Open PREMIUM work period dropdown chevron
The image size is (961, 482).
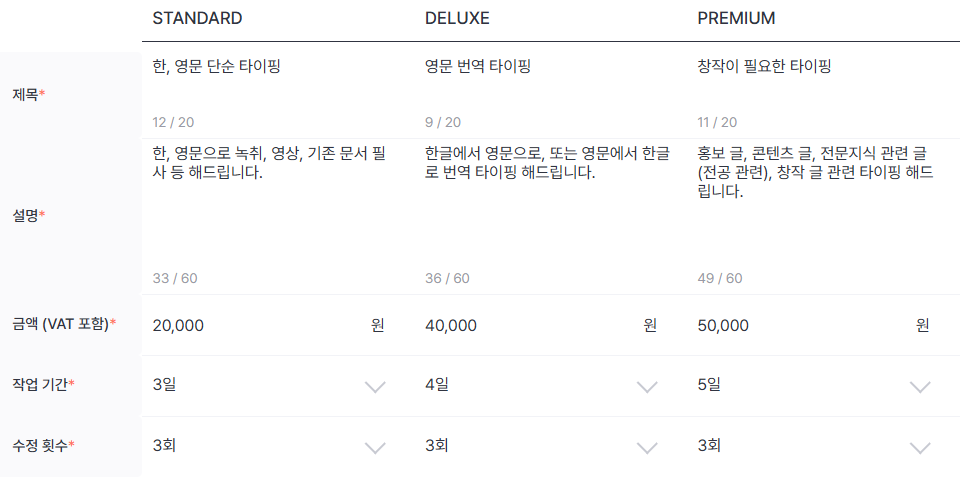920,386
